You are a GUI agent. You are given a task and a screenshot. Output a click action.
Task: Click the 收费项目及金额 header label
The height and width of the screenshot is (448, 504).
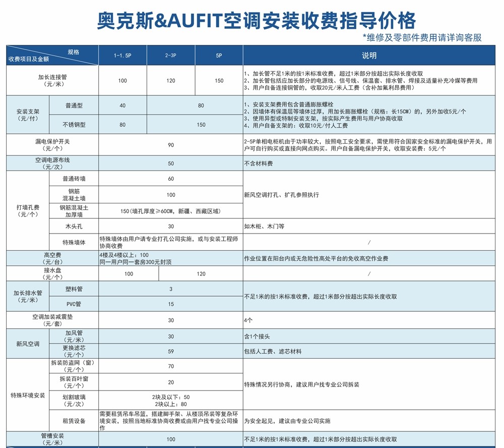coord(29,59)
